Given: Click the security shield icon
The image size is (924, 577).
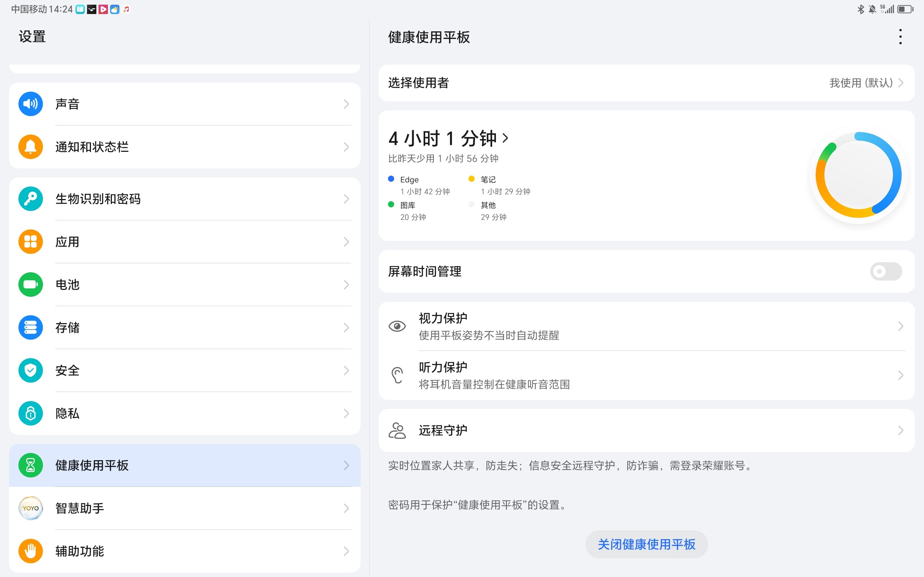Looking at the screenshot, I should 31,370.
